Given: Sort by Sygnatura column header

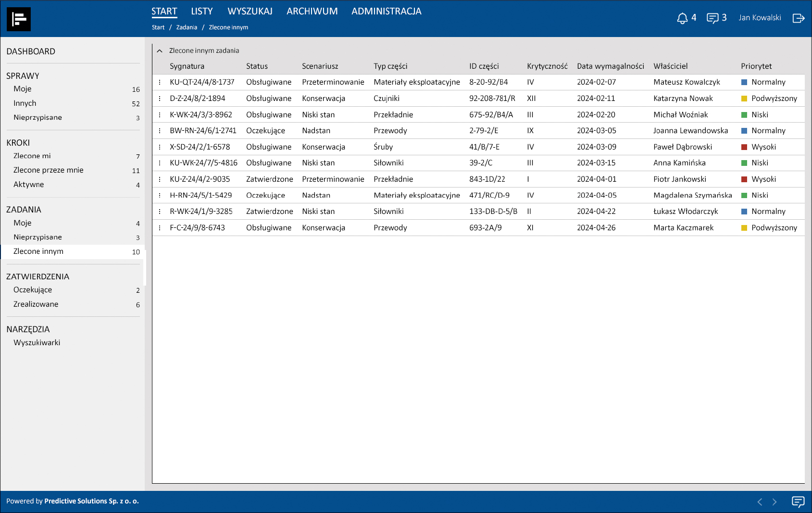Looking at the screenshot, I should [x=187, y=66].
